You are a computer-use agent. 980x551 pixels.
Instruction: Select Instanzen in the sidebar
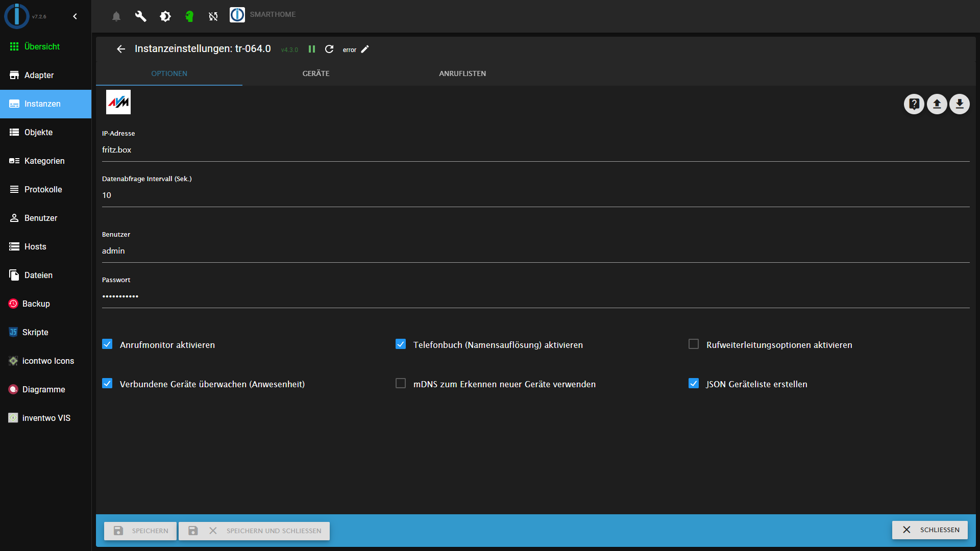pos(45,104)
